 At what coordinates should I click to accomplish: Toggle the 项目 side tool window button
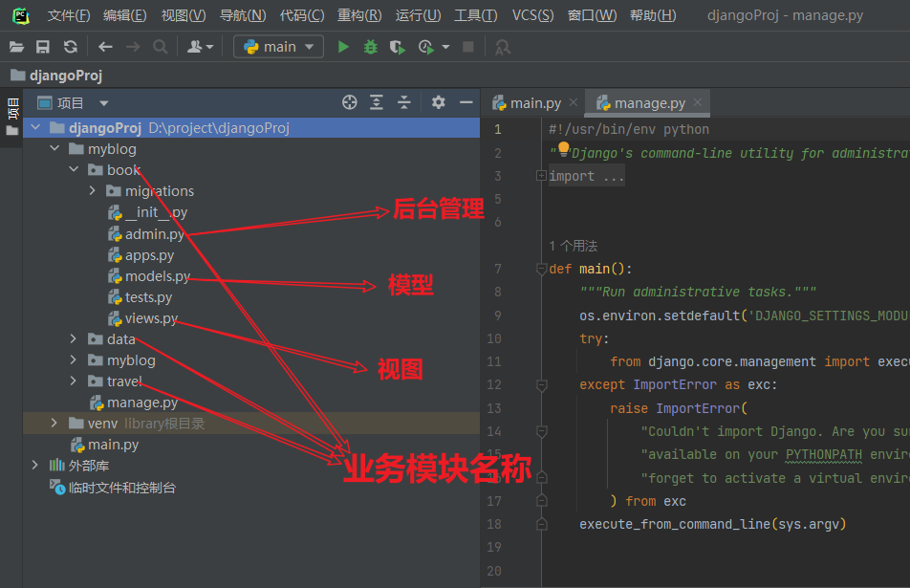pos(11,118)
